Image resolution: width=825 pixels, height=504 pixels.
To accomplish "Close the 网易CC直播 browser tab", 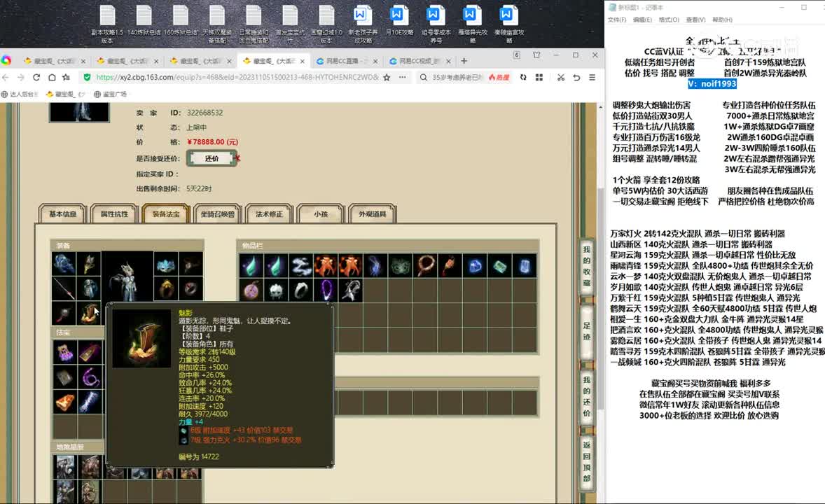I will pos(375,61).
